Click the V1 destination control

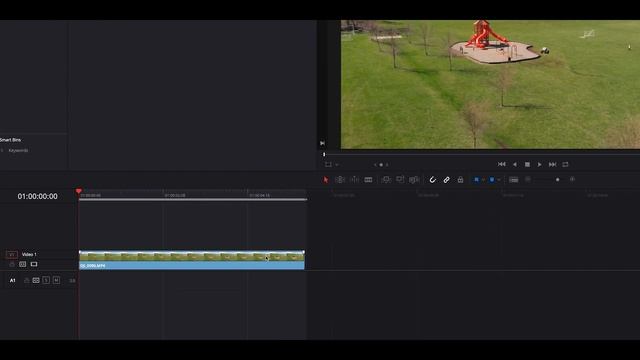[x=11, y=254]
